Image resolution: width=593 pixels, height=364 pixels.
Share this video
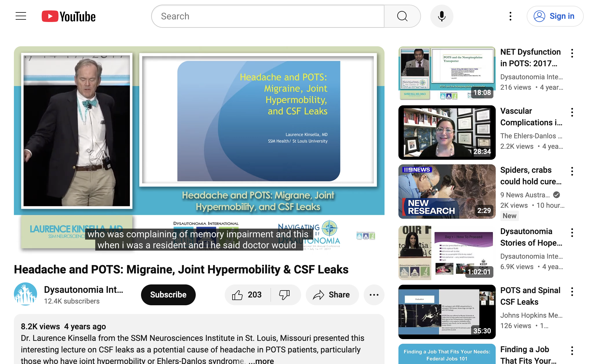pos(332,295)
